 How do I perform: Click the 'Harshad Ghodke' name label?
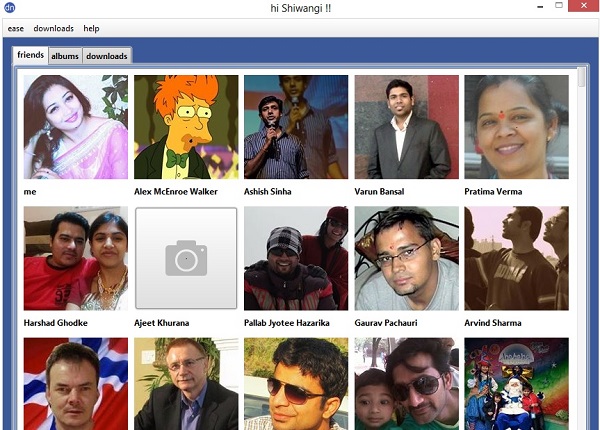pyautogui.click(x=55, y=323)
